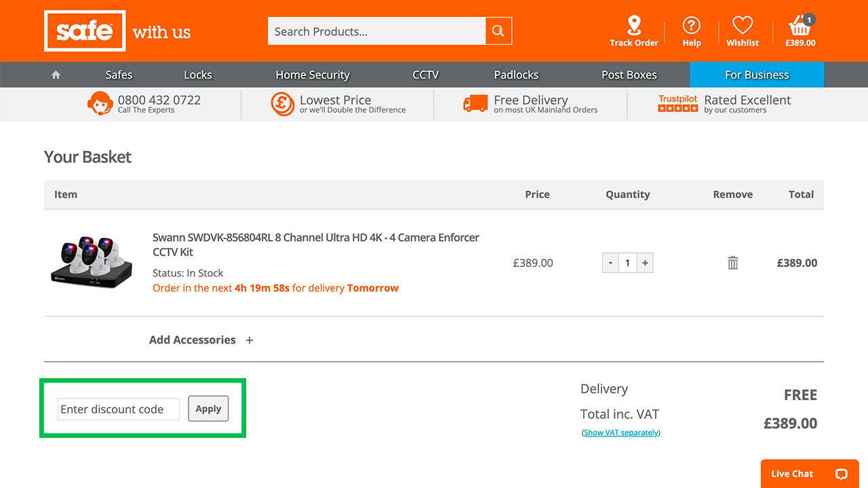Open the Home Security menu
868x488 pixels.
point(313,75)
